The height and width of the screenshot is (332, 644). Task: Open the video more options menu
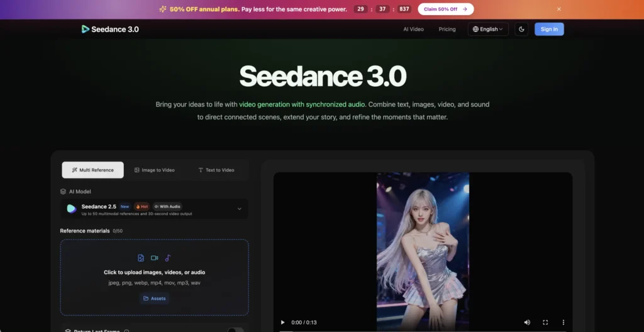[563, 322]
